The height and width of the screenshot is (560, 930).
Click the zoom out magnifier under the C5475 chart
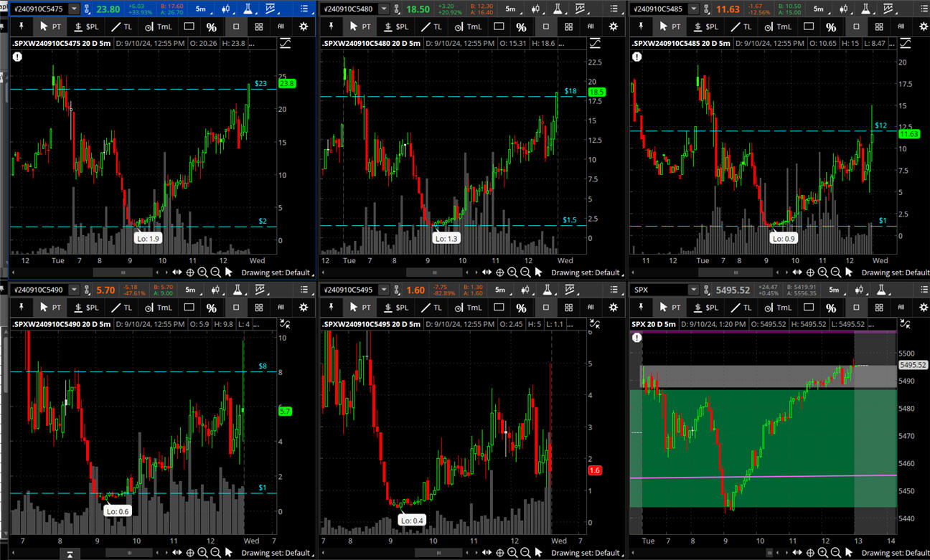click(215, 272)
